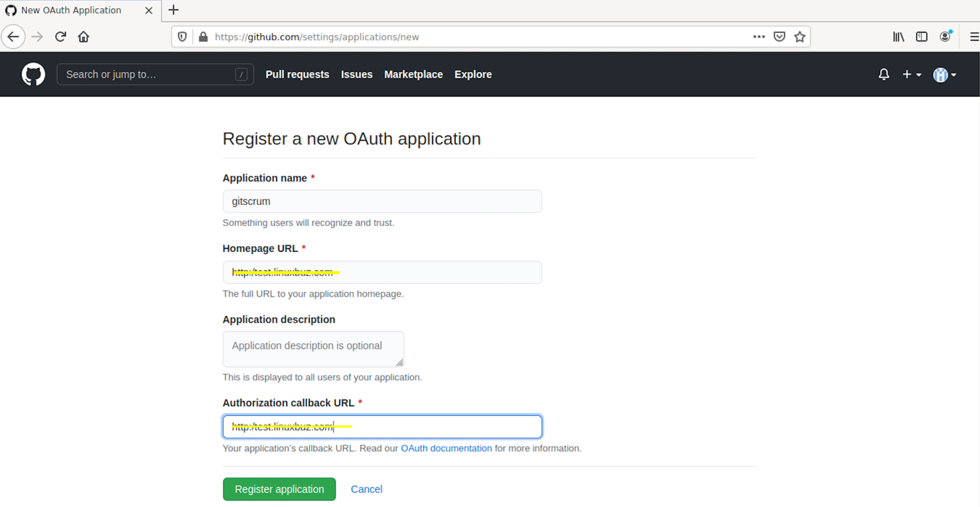980x507 pixels.
Task: Open the Firefox hamburger menu
Action: pos(974,37)
